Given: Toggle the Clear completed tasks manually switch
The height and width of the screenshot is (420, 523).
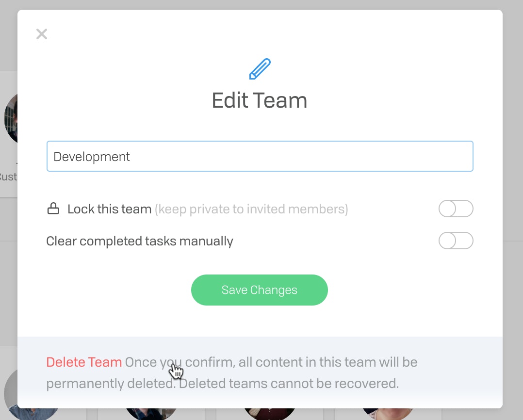Looking at the screenshot, I should 456,241.
